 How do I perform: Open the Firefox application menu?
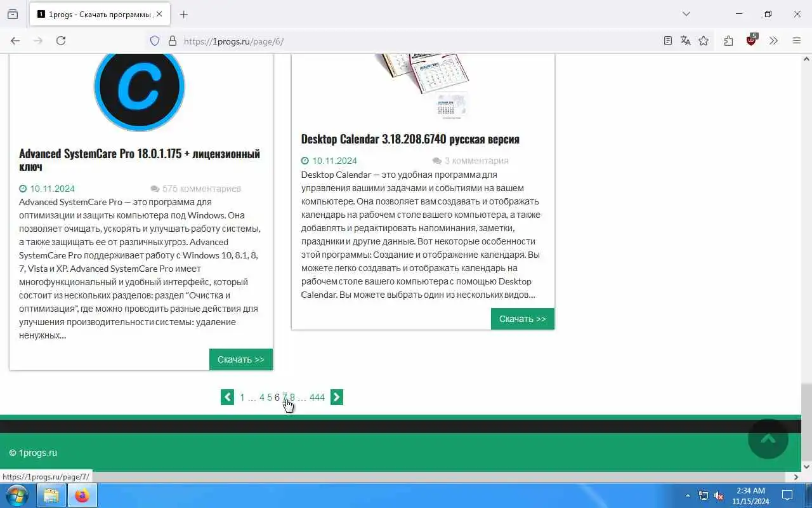797,41
